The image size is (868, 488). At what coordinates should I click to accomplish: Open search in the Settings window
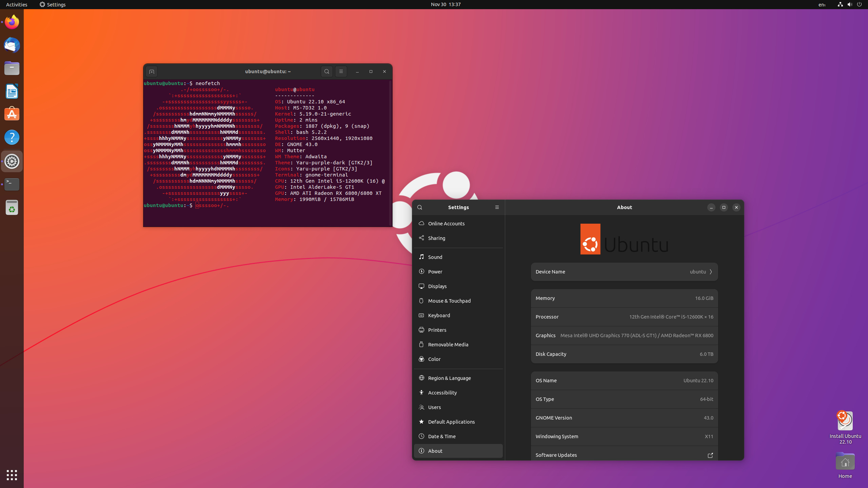click(x=420, y=207)
